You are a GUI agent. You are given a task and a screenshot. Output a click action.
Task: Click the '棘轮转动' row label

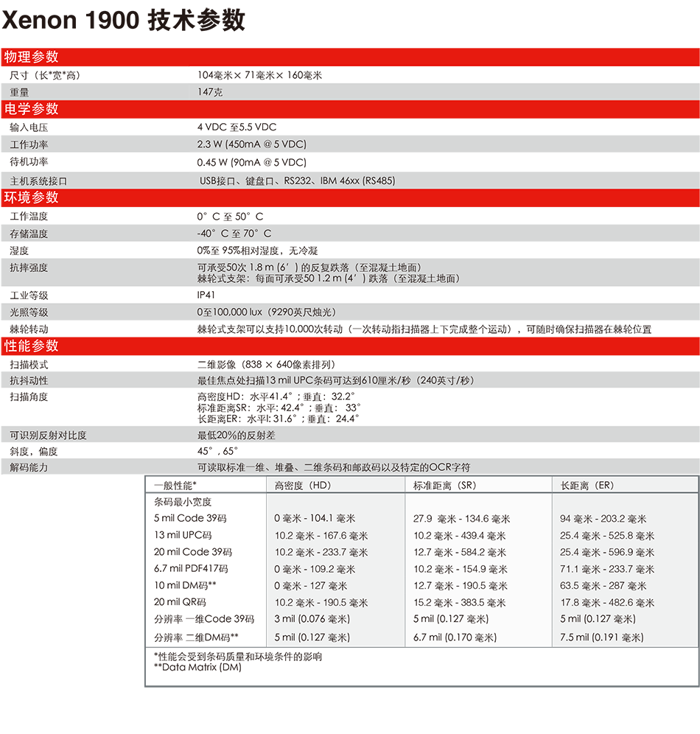(x=29, y=329)
